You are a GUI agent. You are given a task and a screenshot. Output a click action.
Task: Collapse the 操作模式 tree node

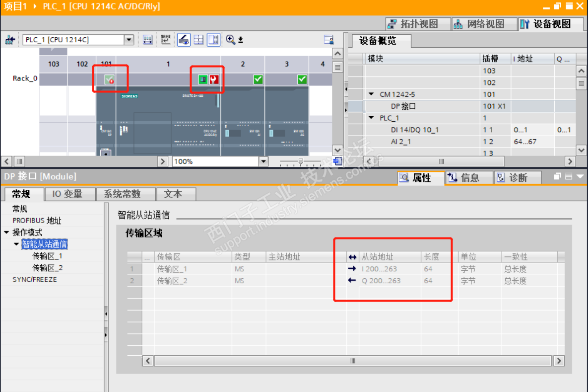[x=6, y=233]
